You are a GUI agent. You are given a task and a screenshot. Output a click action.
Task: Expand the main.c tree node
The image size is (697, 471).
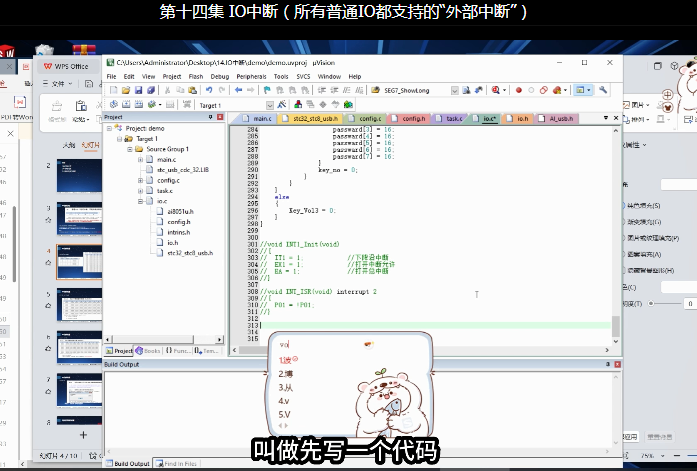click(x=140, y=160)
